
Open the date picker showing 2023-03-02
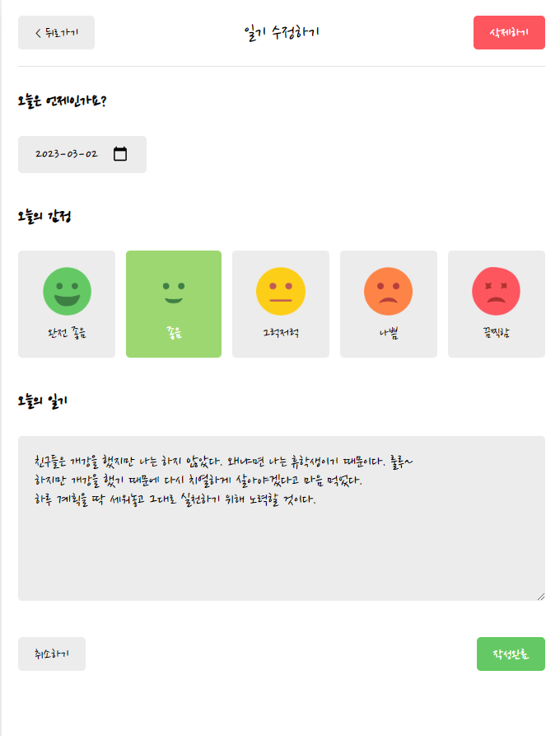(82, 153)
